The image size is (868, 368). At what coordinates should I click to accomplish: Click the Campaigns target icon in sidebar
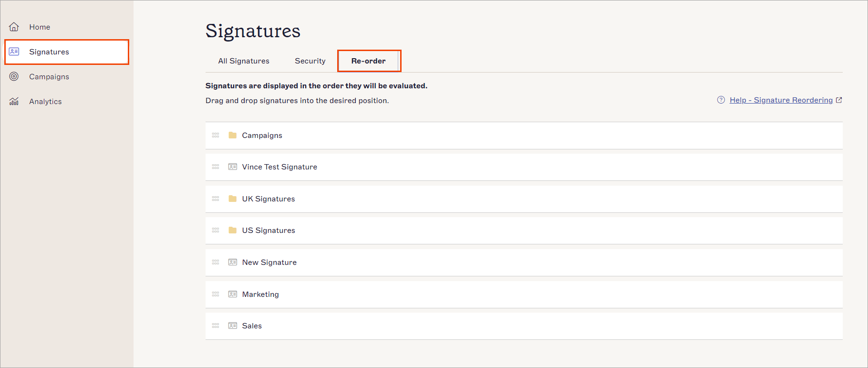pyautogui.click(x=14, y=76)
